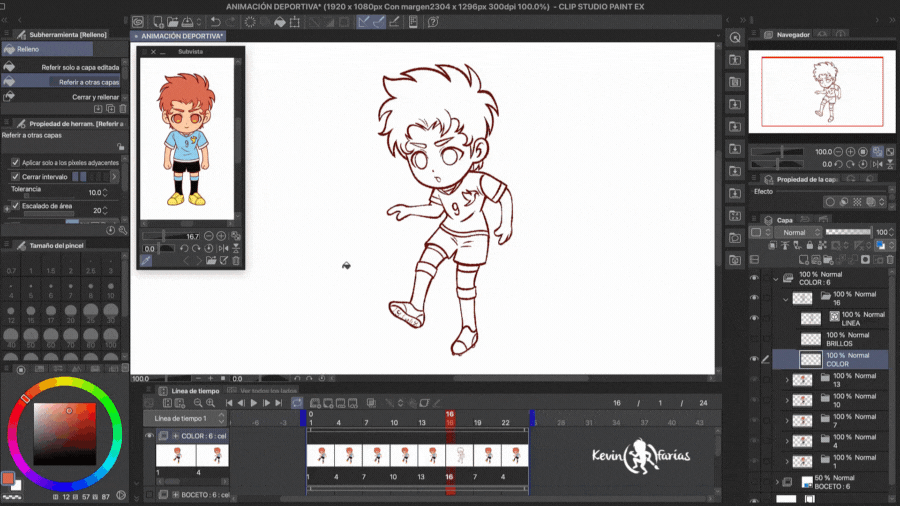Screen dimensions: 900x506
Task: Open Clip Studio launcher icon in command bar
Action: pyautogui.click(x=138, y=22)
